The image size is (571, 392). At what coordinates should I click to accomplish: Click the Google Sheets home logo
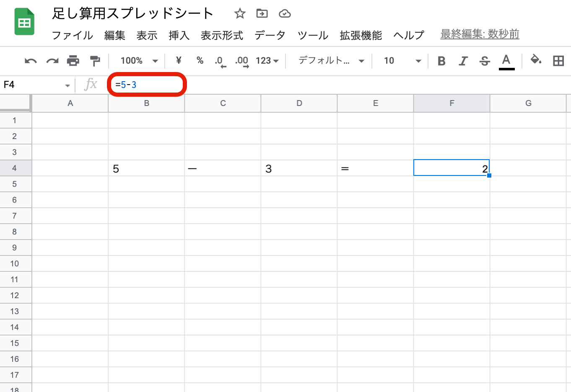24,22
